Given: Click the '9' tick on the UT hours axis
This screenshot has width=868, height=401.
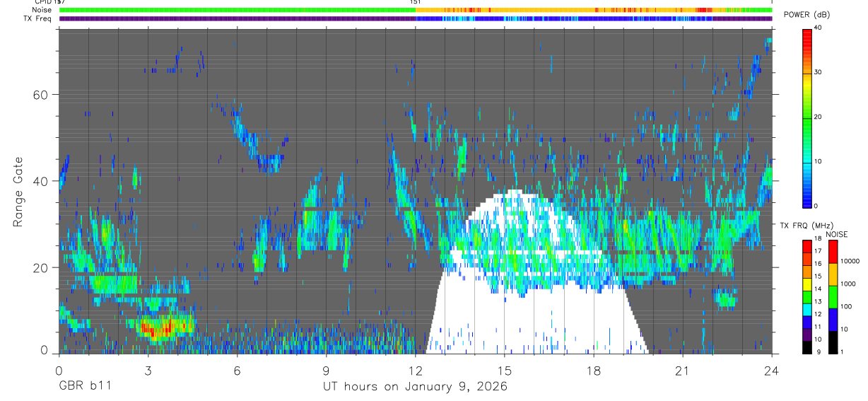Looking at the screenshot, I should pyautogui.click(x=326, y=371).
